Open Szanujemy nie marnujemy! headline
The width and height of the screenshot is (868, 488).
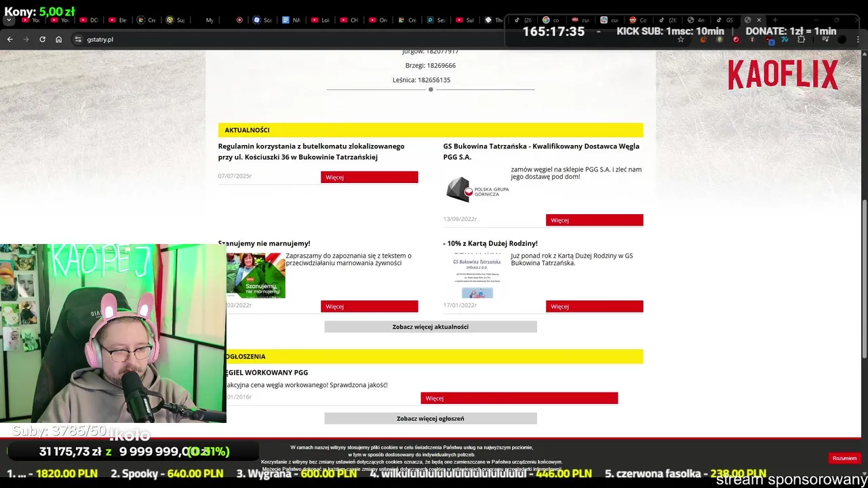click(x=264, y=243)
